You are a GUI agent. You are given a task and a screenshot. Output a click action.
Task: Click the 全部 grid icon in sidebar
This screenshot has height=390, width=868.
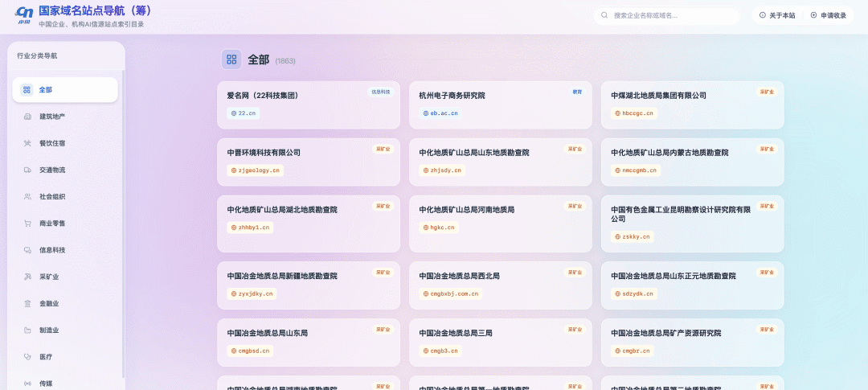point(27,90)
